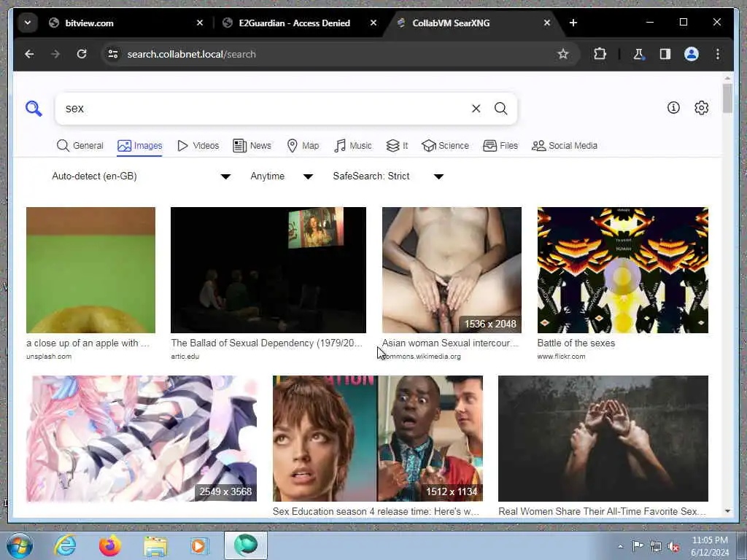The image size is (747, 560).
Task: Open the 2549 x 3568 anime illustration thumbnail
Action: (x=142, y=438)
